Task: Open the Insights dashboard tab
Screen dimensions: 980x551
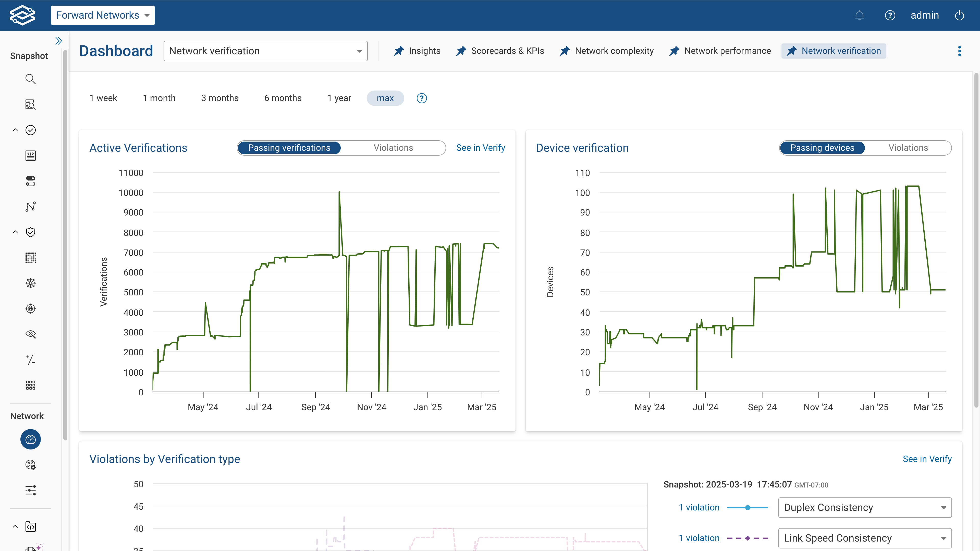Action: pos(417,51)
